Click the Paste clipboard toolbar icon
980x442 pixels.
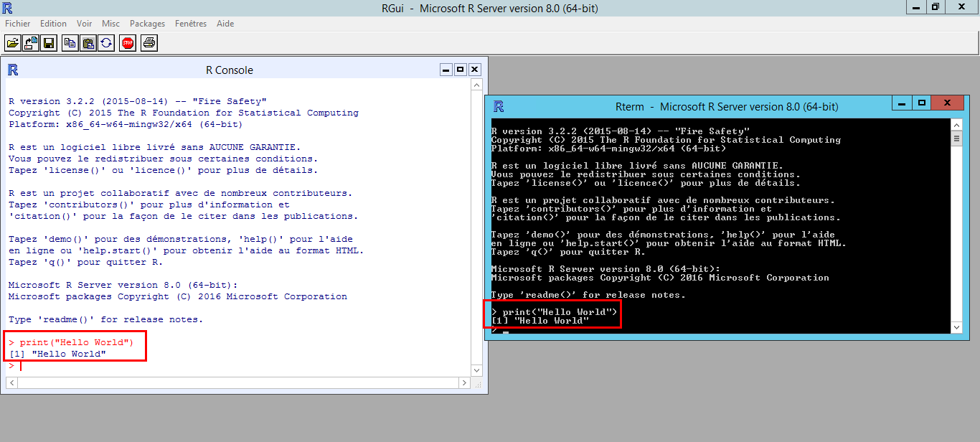[x=88, y=43]
